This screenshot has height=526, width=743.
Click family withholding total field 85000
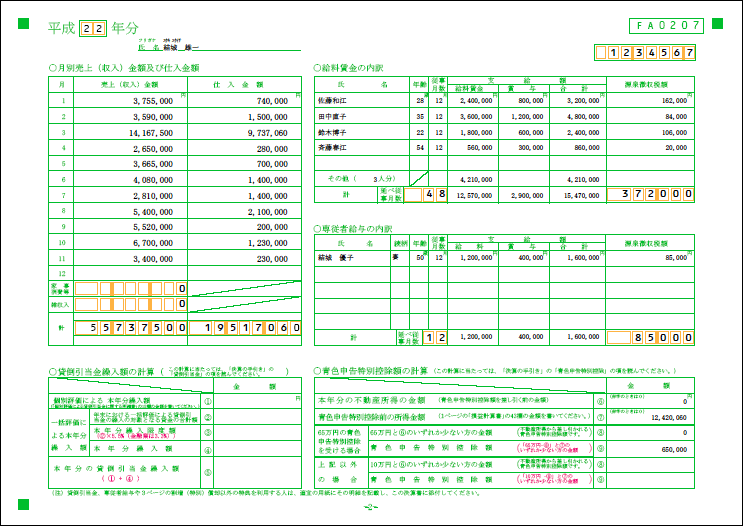pos(650,337)
